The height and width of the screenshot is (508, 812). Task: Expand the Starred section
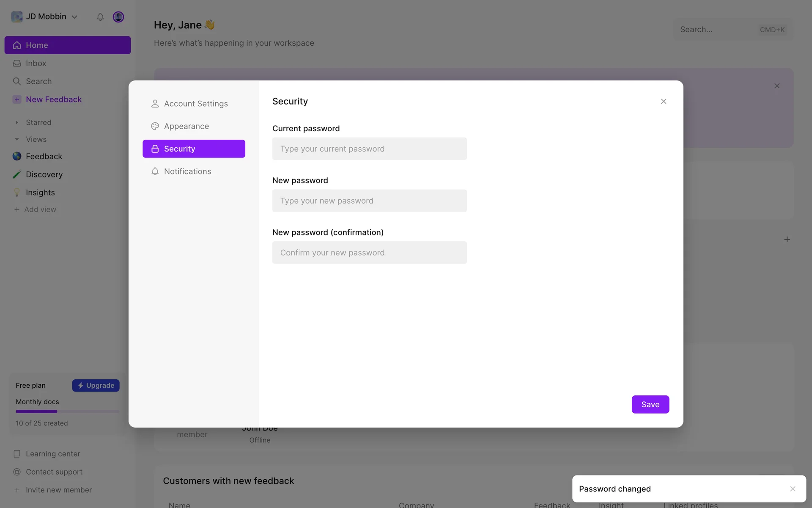coord(17,122)
